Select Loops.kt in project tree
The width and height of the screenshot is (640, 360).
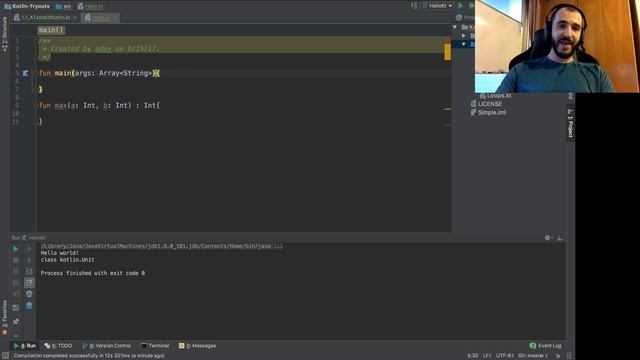[x=495, y=96]
